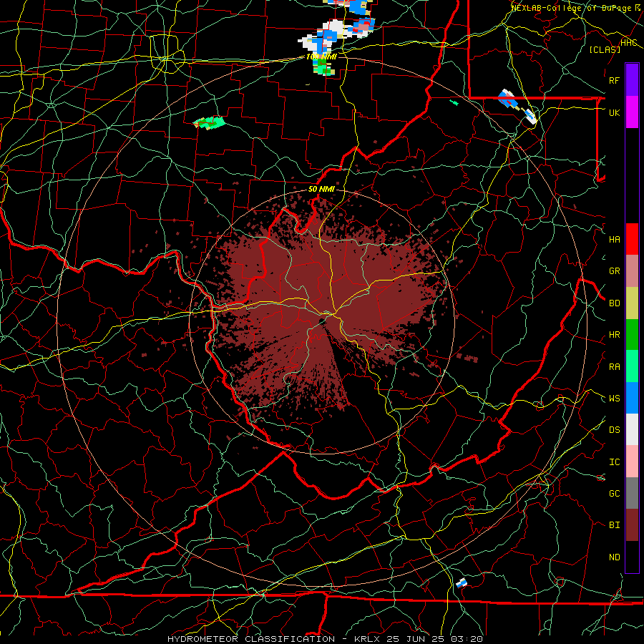Select the GC gray legend swatch

point(632,493)
